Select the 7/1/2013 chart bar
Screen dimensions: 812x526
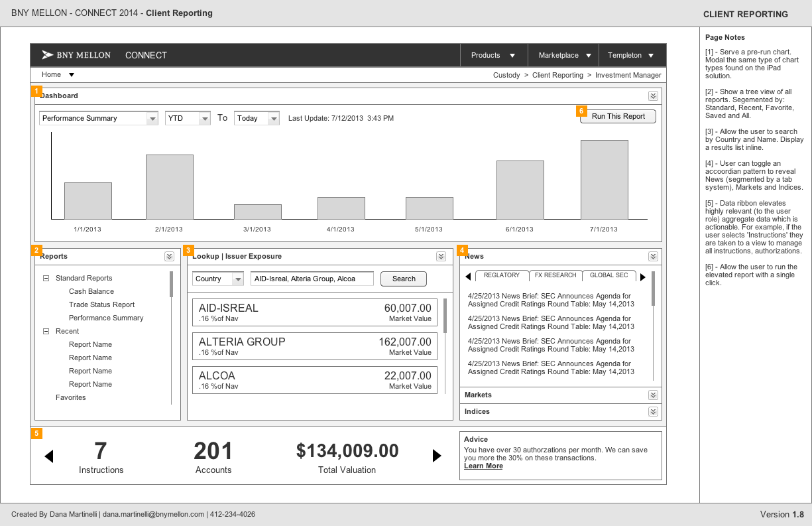[x=605, y=180]
